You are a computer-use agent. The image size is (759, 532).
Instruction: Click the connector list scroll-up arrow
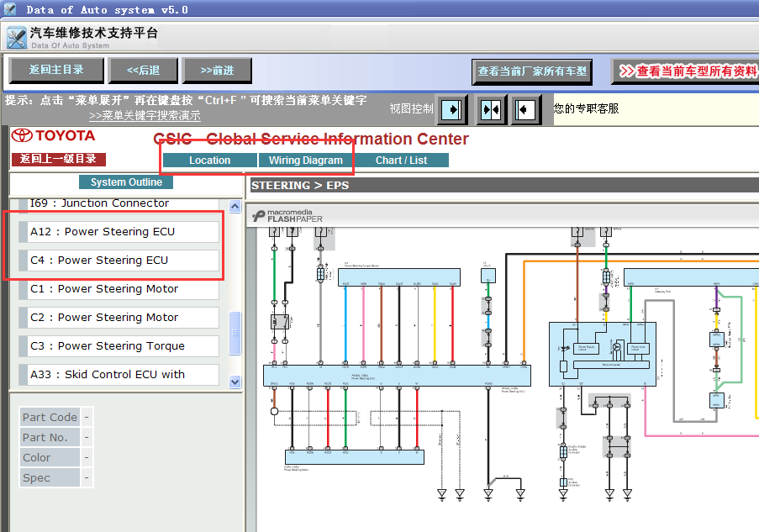(x=235, y=206)
